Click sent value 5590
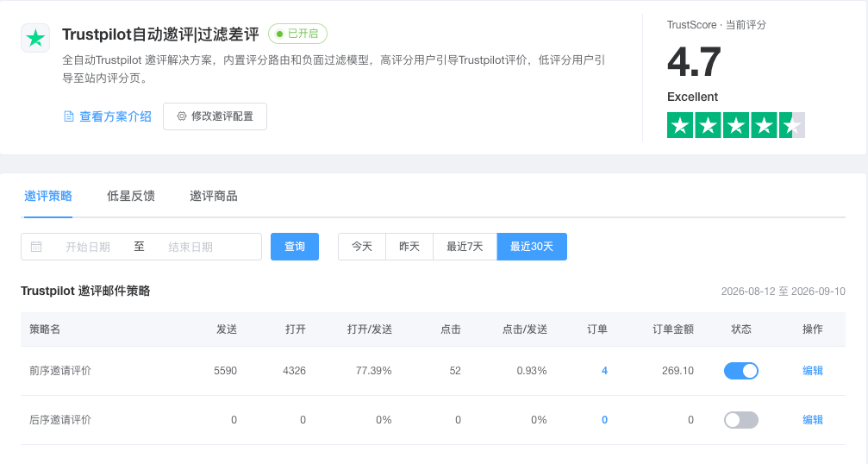Screen dimensions: 868x464 coord(225,371)
